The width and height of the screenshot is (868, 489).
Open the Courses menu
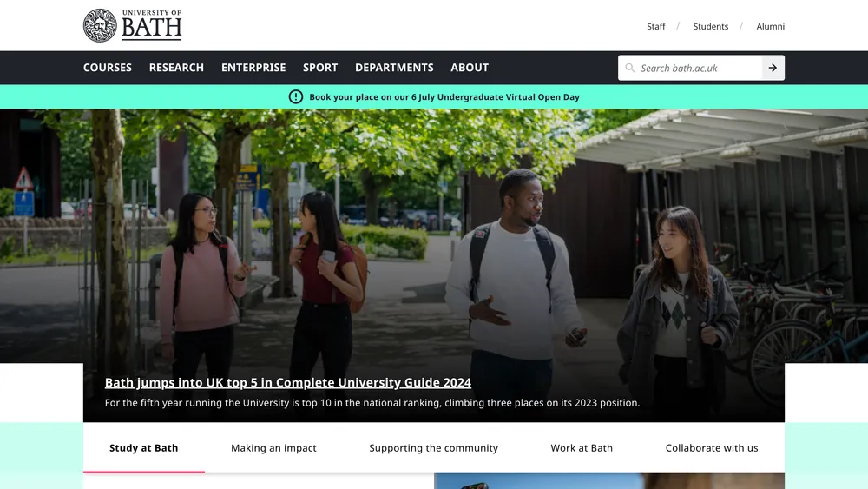108,68
